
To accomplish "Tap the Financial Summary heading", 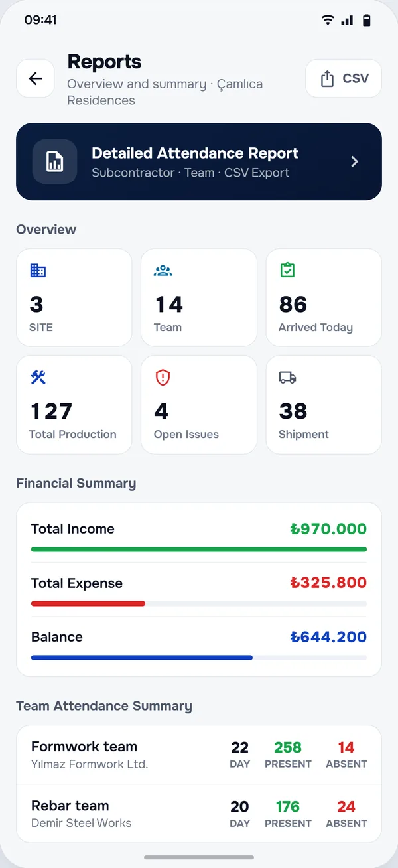I will [x=76, y=484].
